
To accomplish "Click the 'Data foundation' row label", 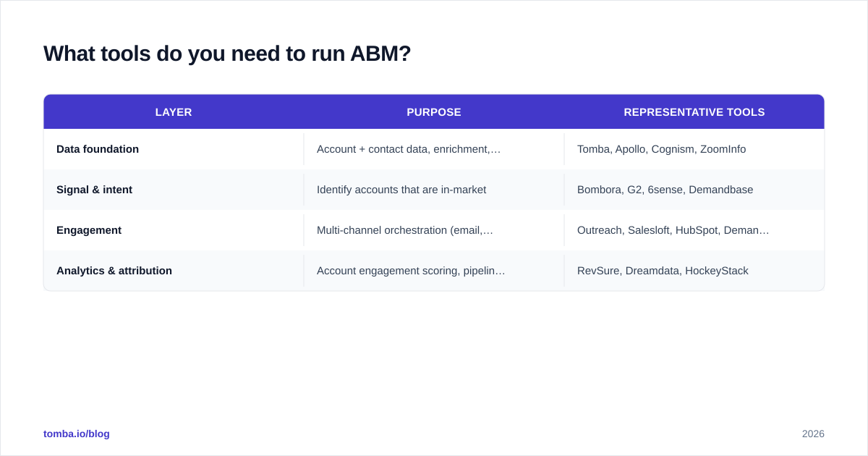I will 98,149.
